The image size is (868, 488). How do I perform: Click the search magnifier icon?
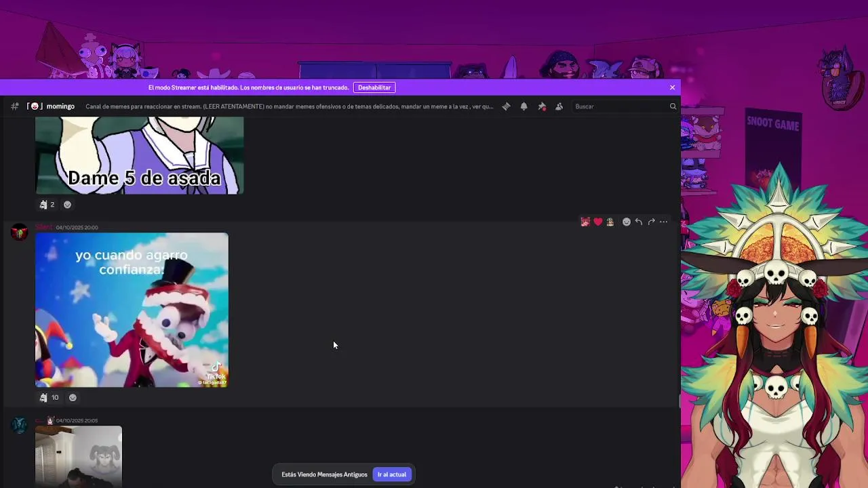pos(673,106)
